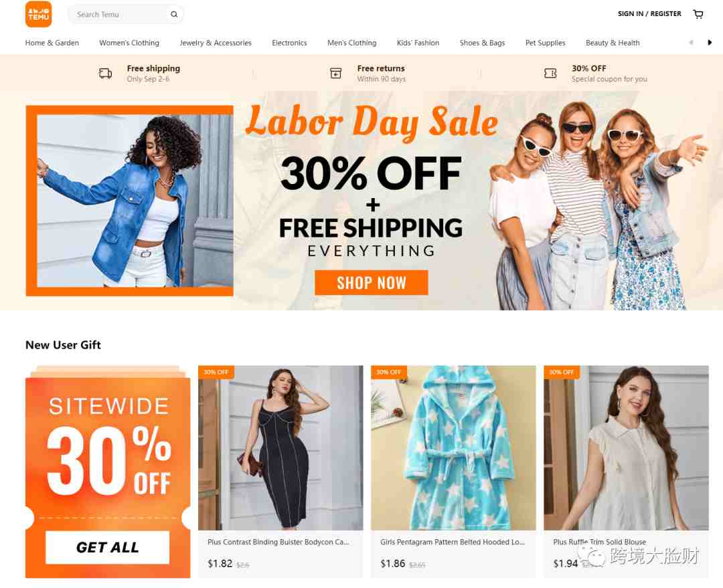Open the blue star hooded robe product

453,448
